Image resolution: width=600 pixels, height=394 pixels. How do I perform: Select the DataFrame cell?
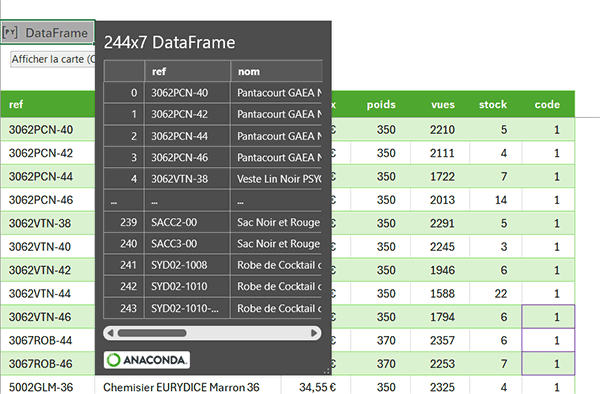coord(47,32)
